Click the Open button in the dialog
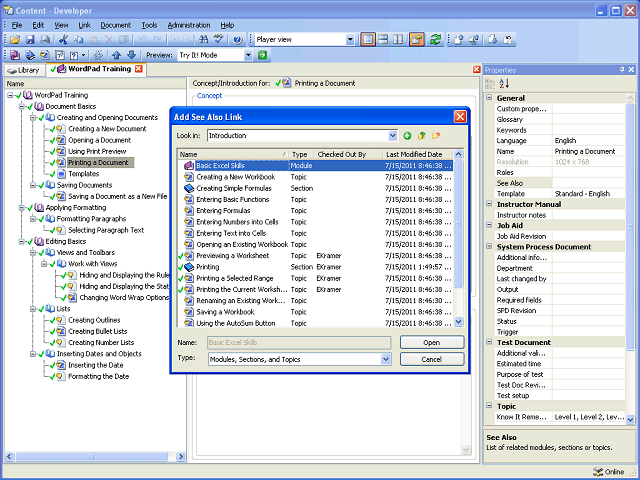This screenshot has width=640, height=480. (x=432, y=342)
